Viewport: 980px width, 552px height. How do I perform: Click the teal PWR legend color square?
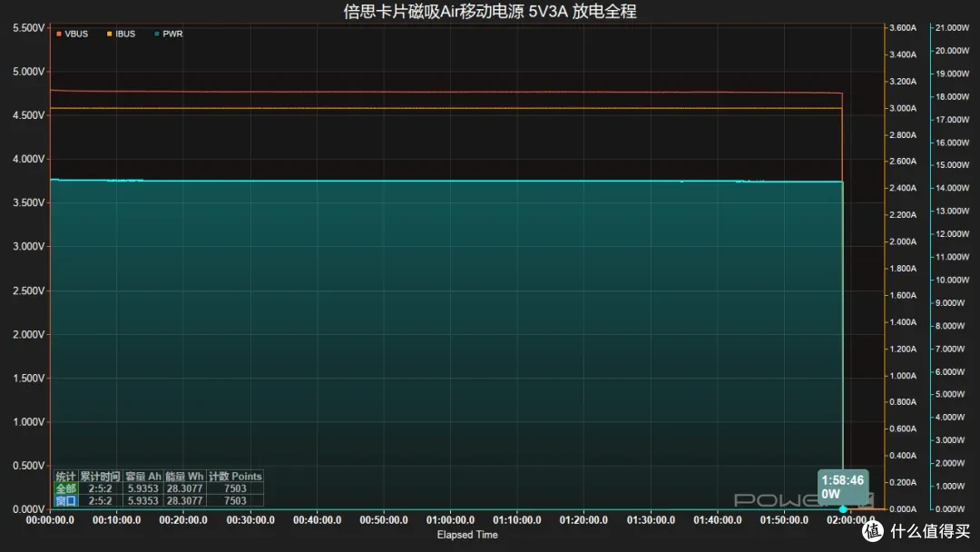pyautogui.click(x=157, y=34)
